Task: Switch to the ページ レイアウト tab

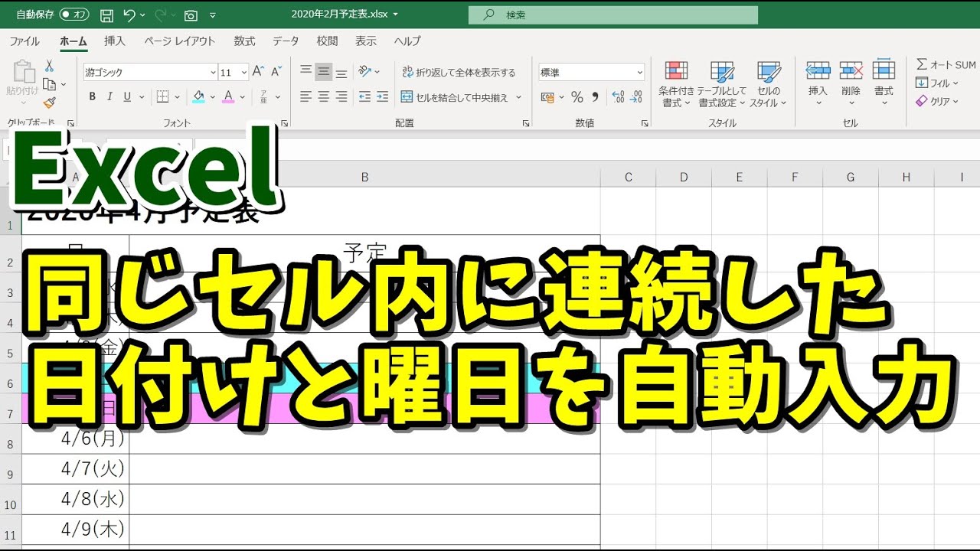Action: 180,41
